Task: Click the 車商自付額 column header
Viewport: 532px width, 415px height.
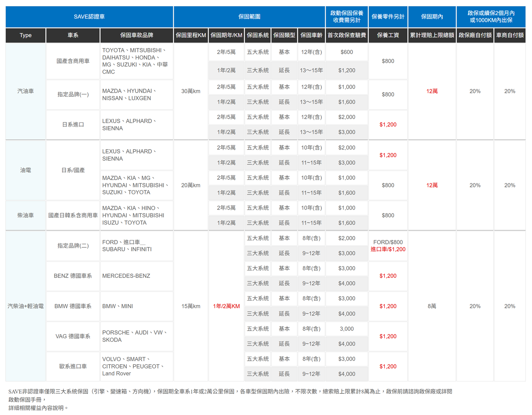Action: tap(510, 35)
